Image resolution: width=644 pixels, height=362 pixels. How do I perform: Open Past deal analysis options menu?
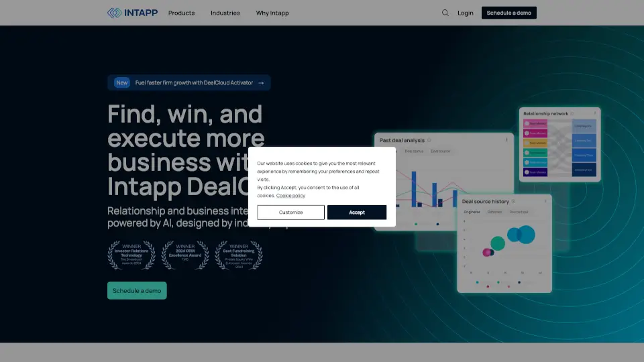(x=506, y=140)
